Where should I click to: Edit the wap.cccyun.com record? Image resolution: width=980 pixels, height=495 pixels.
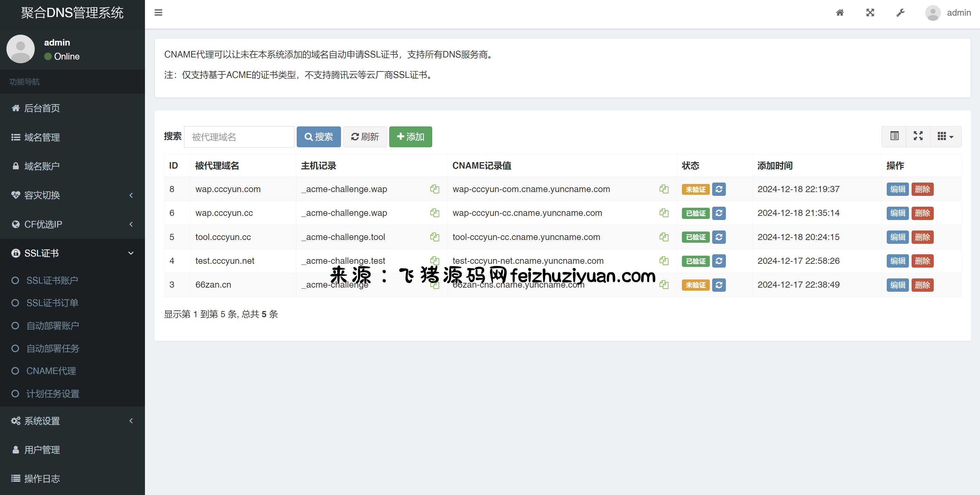pyautogui.click(x=897, y=189)
